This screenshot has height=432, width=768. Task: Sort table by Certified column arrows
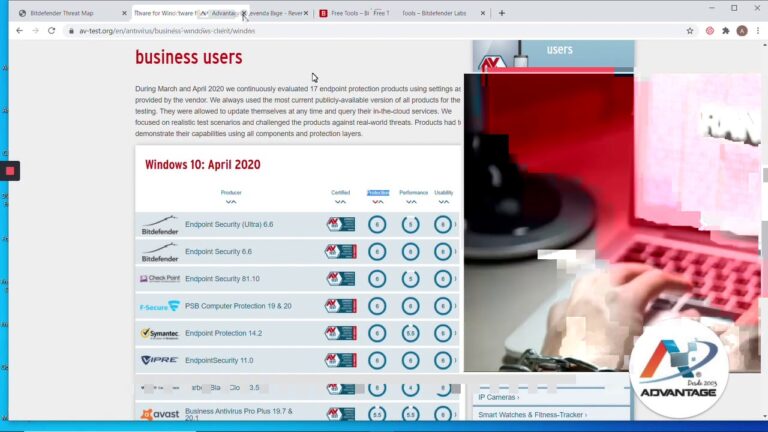pyautogui.click(x=340, y=202)
